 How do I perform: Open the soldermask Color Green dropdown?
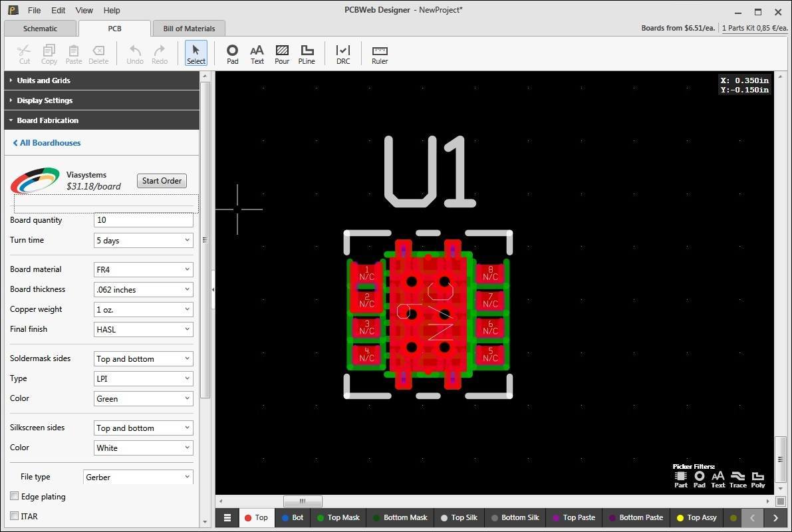[x=144, y=398]
